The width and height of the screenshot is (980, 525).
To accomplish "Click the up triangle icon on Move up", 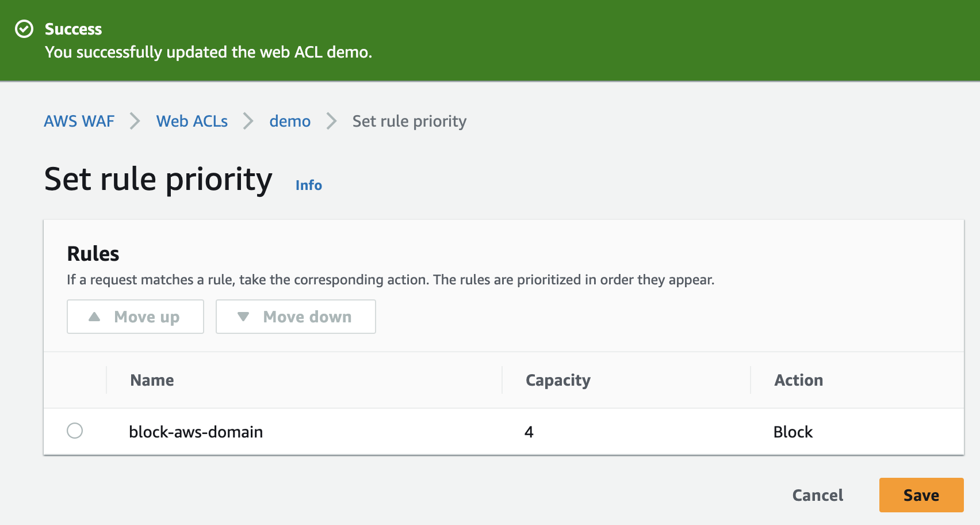I will pyautogui.click(x=94, y=317).
